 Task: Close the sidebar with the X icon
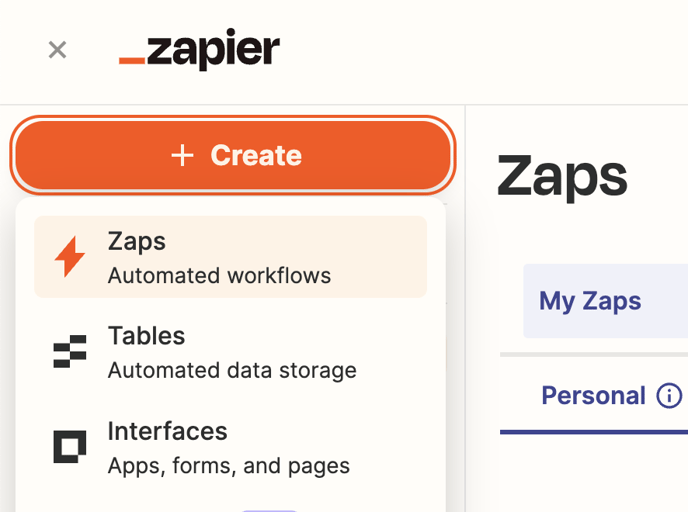pos(57,50)
